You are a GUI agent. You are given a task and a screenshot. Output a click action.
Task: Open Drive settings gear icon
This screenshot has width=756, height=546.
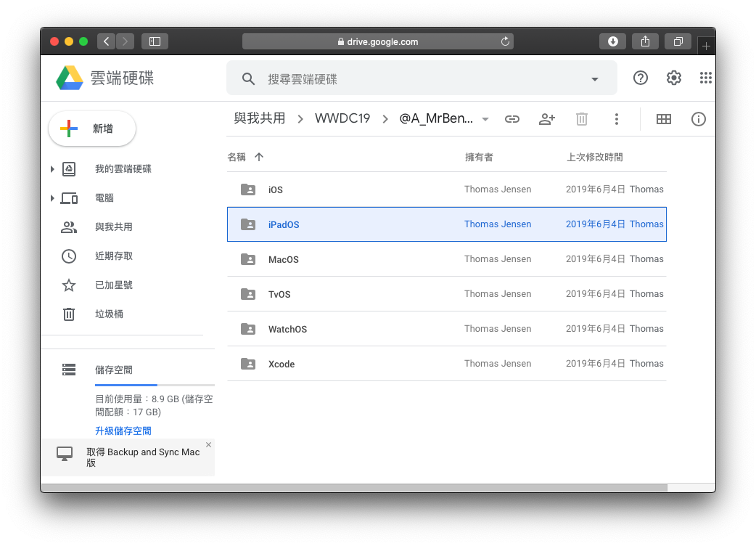pyautogui.click(x=673, y=78)
